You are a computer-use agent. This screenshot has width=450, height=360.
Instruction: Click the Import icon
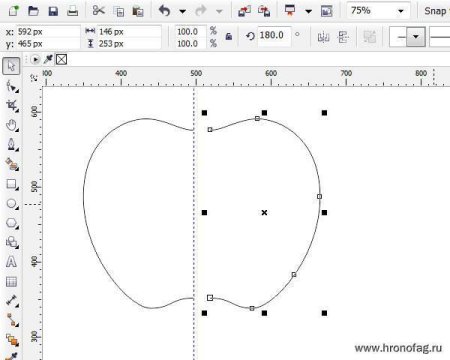point(244,11)
